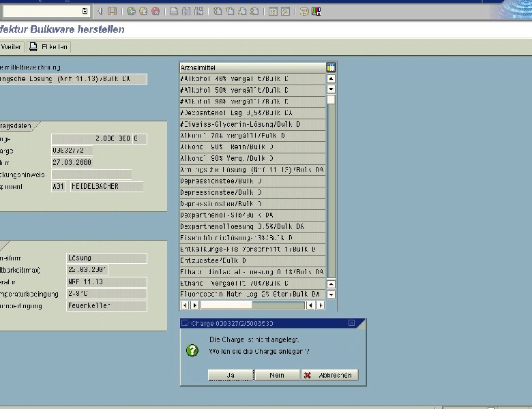Viewport: 532px width, 409px height.
Task: Click the green Back arrow icon
Action: click(x=131, y=11)
